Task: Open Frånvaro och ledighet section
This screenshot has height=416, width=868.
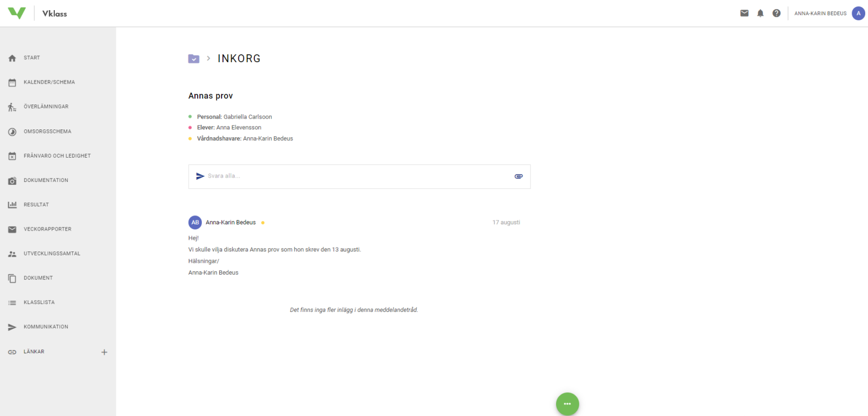Action: pos(57,156)
